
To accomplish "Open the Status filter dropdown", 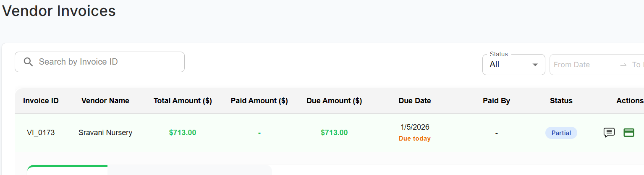I will point(513,65).
